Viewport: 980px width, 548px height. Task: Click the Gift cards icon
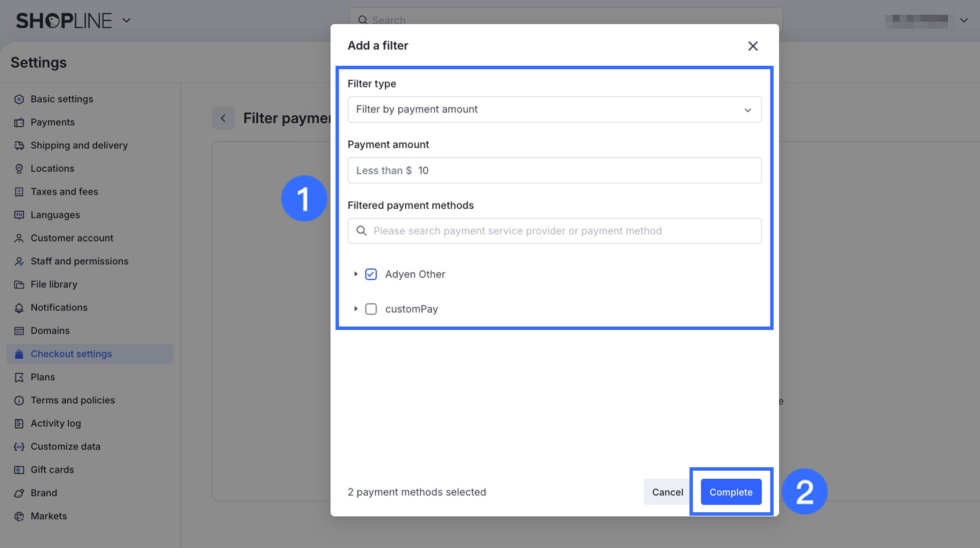[19, 470]
